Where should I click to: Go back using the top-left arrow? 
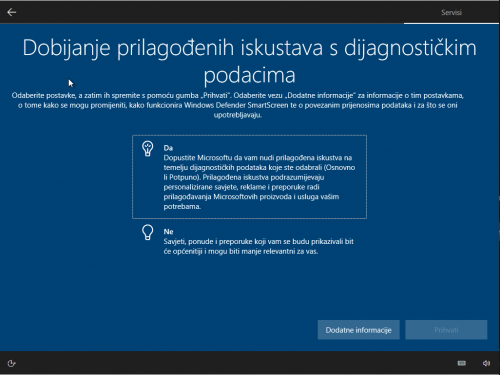(x=12, y=12)
